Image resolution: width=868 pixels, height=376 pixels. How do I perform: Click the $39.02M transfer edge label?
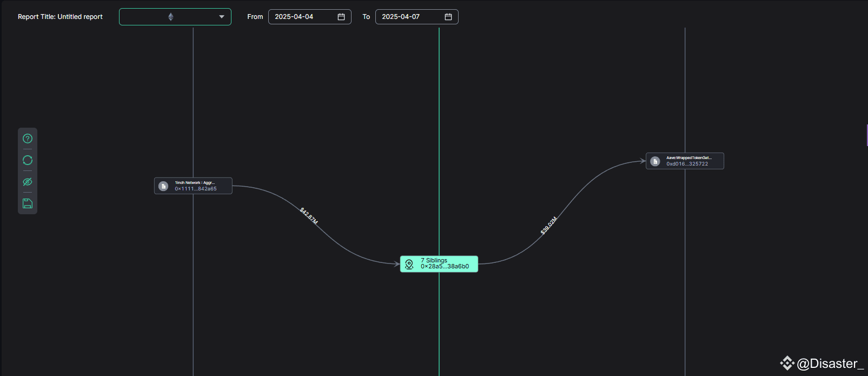[548, 226]
